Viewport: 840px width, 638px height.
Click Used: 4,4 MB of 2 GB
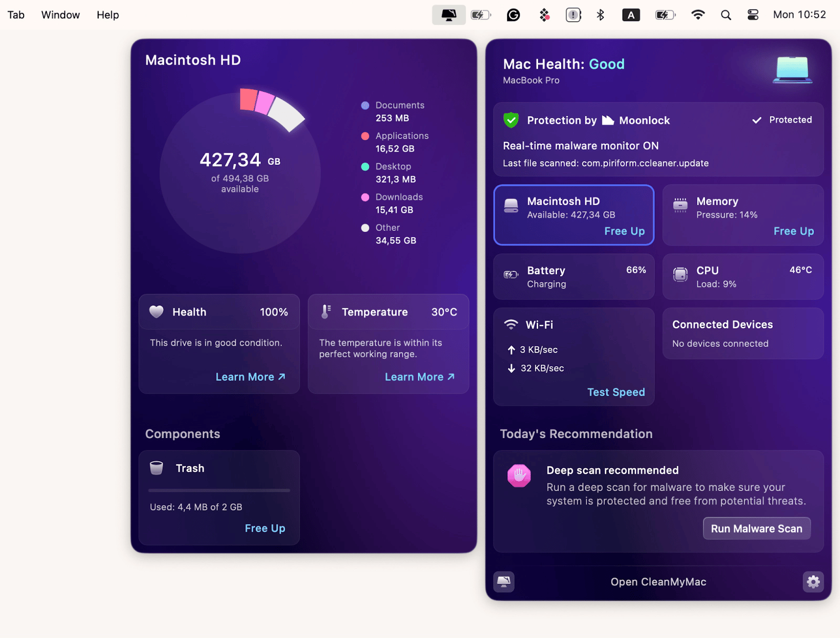(196, 507)
